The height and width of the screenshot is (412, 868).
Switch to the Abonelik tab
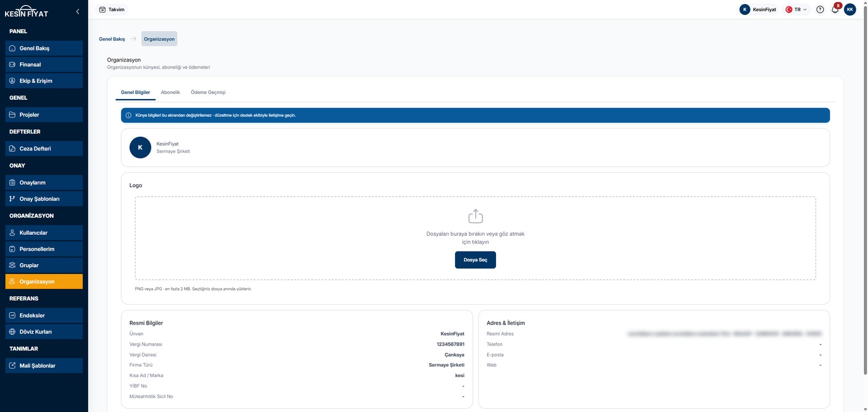tap(170, 92)
